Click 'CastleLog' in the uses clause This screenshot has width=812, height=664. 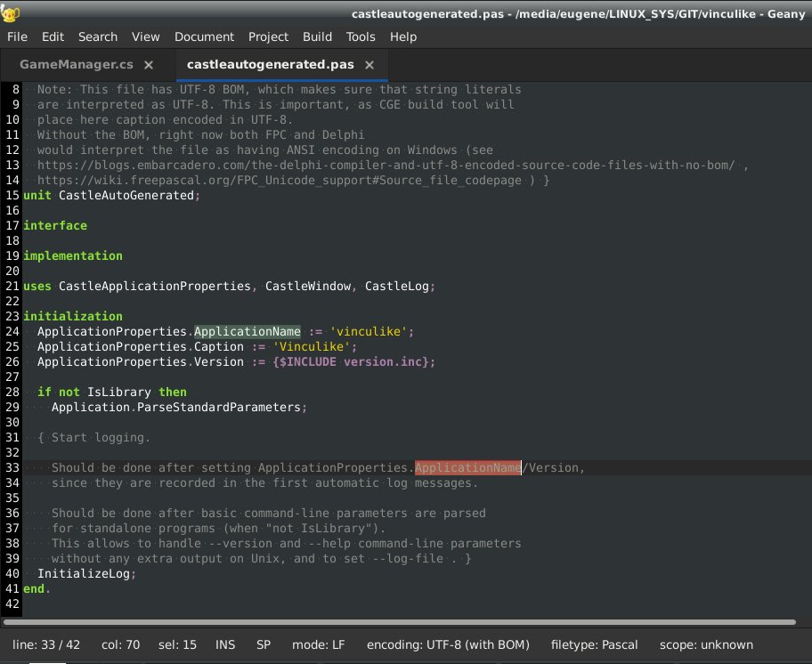[397, 287]
